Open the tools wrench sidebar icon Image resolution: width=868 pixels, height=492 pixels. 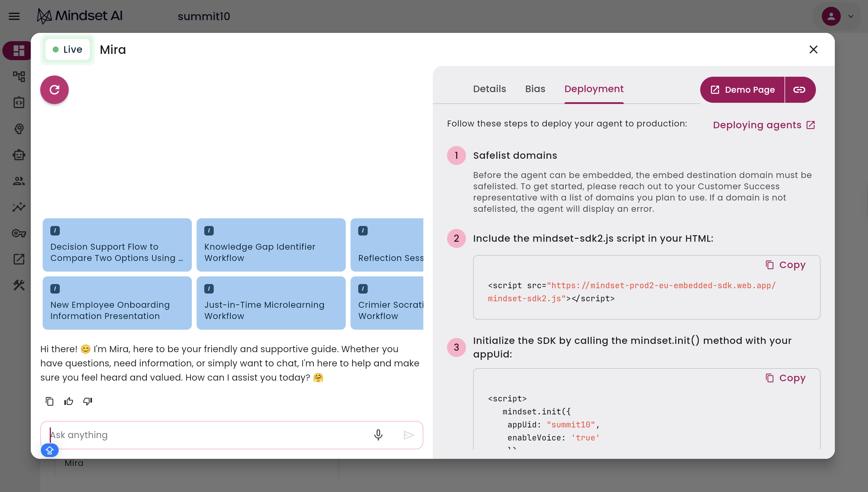[19, 285]
